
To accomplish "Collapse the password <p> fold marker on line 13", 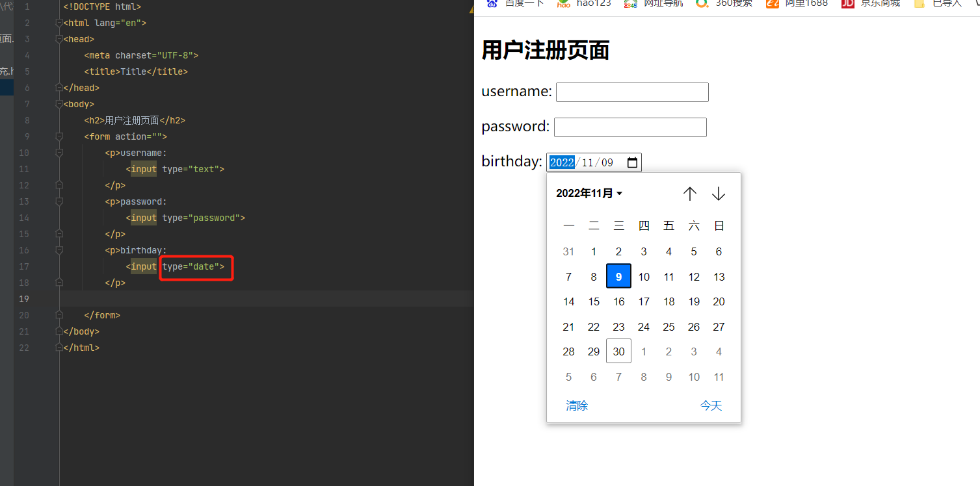I will tap(59, 201).
